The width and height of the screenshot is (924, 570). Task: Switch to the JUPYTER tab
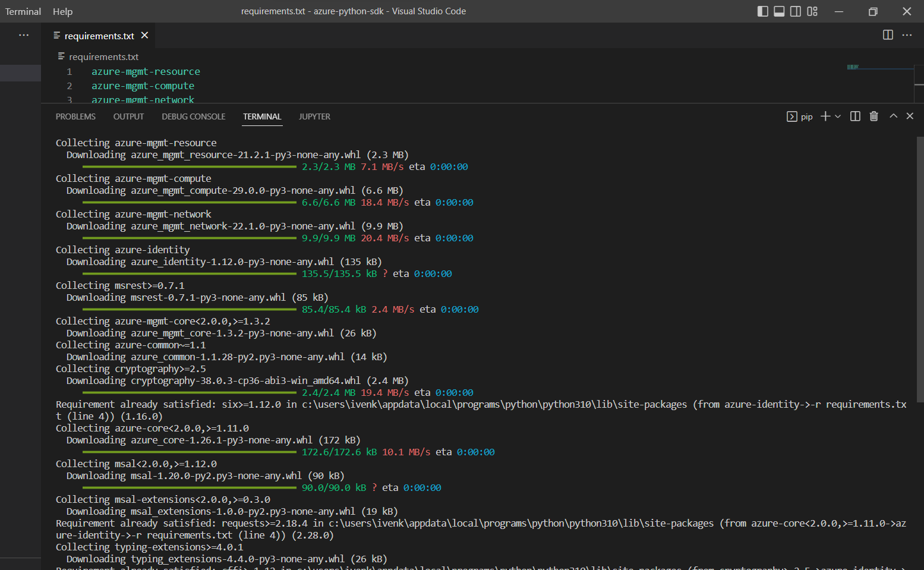tap(314, 116)
